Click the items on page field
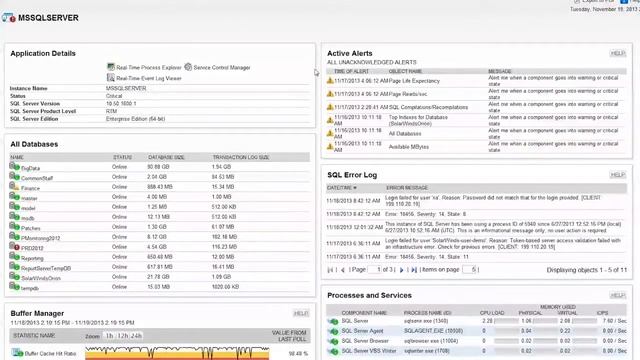Screen dimensions: 640x360 (x=469, y=269)
